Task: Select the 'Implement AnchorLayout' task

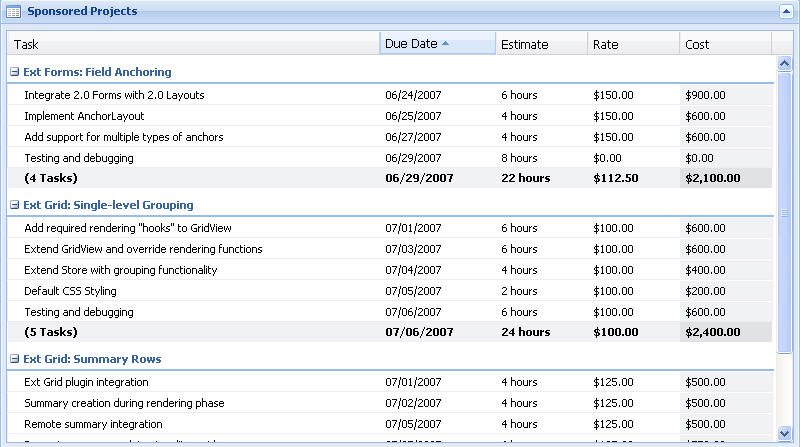Action: tap(84, 116)
